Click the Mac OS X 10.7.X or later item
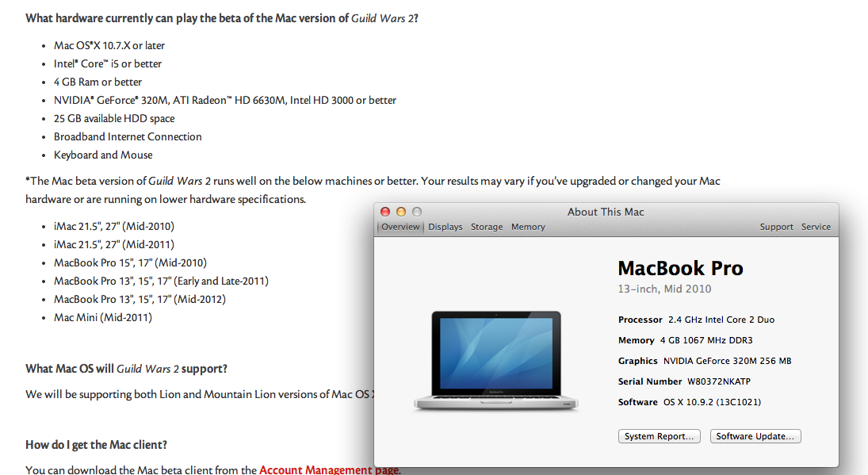The height and width of the screenshot is (475, 868). point(109,45)
